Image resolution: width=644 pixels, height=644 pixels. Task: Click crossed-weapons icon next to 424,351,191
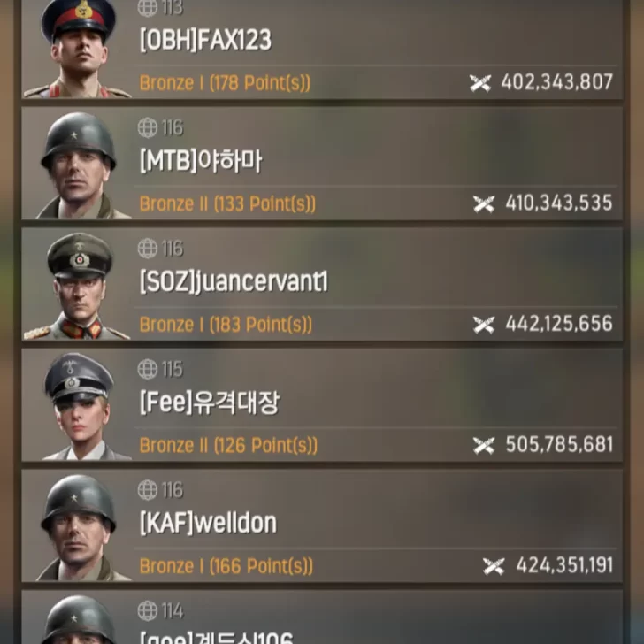[x=494, y=566]
